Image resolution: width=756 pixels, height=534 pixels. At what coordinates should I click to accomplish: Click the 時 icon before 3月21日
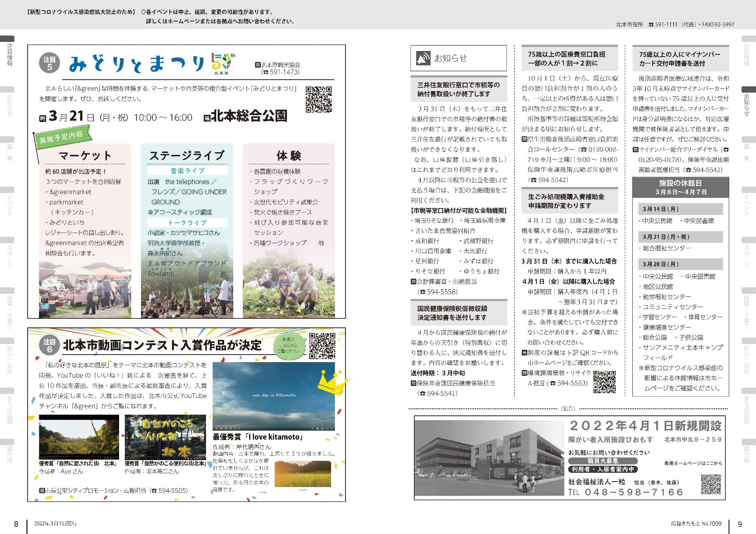coord(42,118)
